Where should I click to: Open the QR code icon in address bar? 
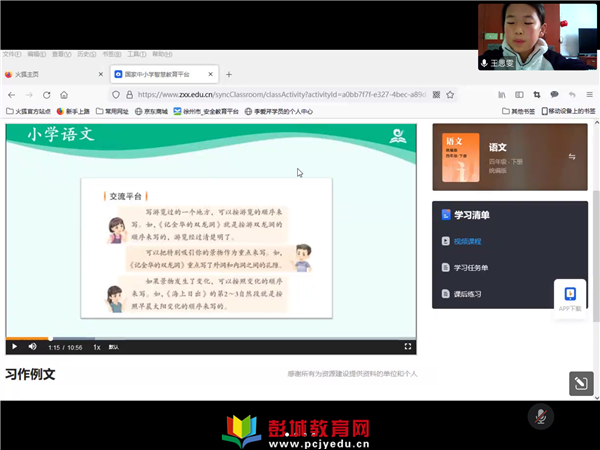click(436, 95)
